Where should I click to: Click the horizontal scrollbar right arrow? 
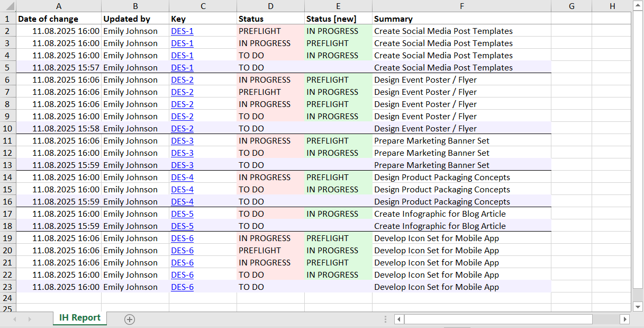[625, 319]
